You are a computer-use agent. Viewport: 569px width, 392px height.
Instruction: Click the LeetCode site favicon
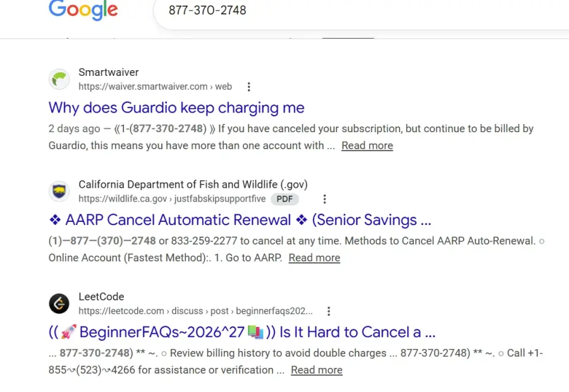pos(59,303)
